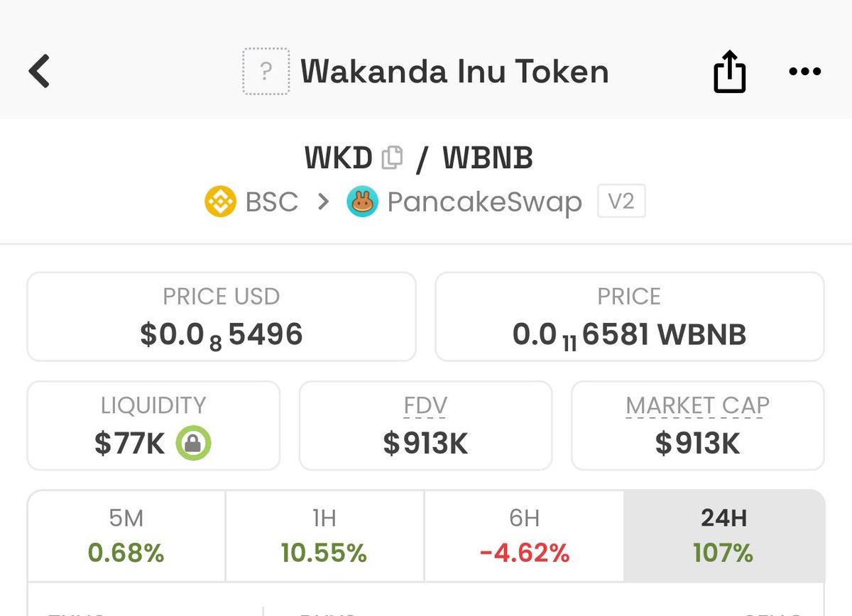
Task: Tap the Price USD card
Action: tap(222, 317)
